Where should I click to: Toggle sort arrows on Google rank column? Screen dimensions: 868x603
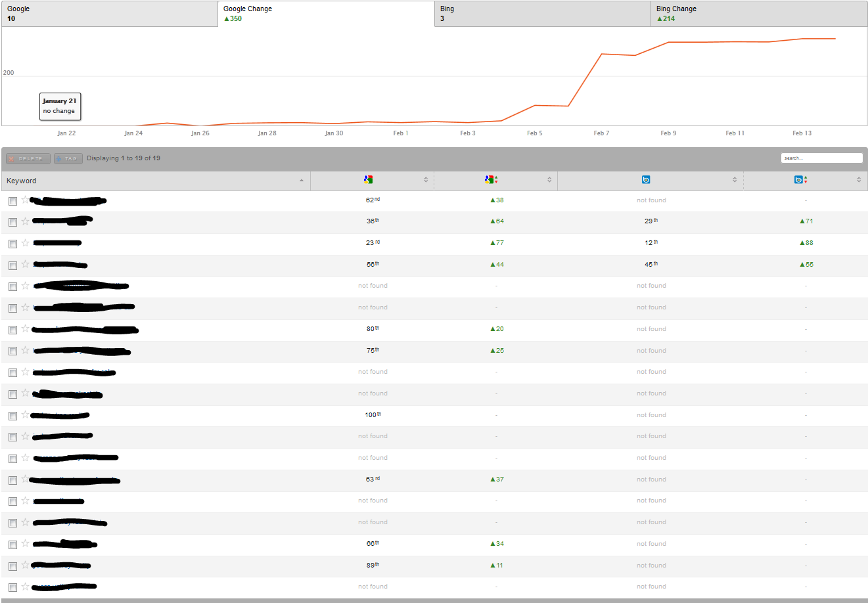point(426,180)
